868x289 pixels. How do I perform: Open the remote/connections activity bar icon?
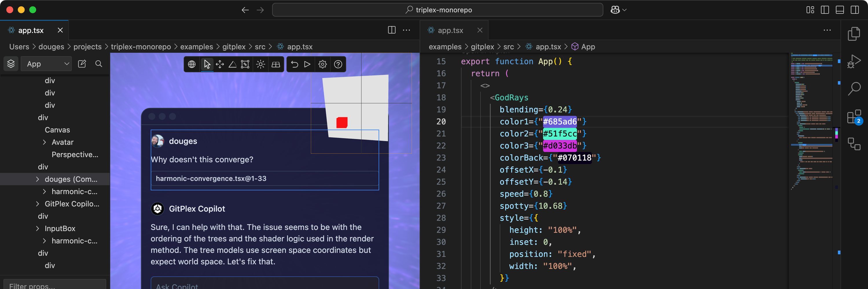point(854,144)
